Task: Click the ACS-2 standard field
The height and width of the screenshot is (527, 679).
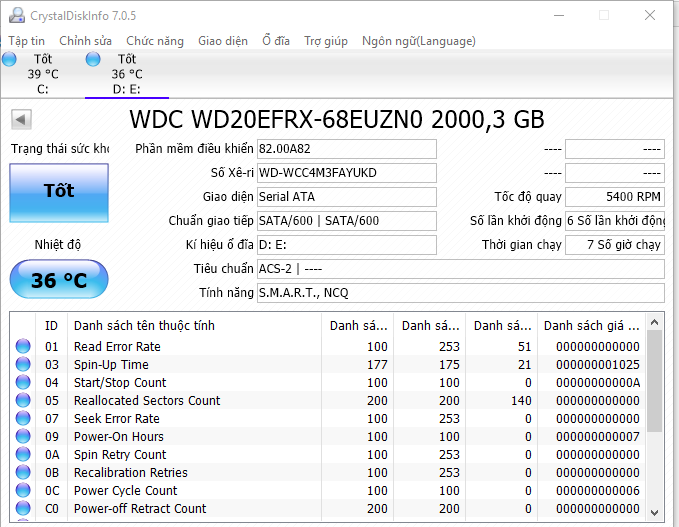Action: tap(461, 269)
